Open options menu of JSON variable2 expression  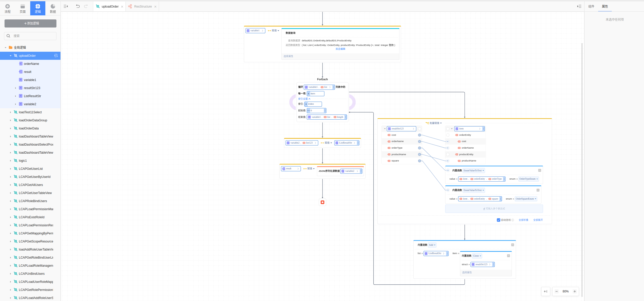point(361,171)
